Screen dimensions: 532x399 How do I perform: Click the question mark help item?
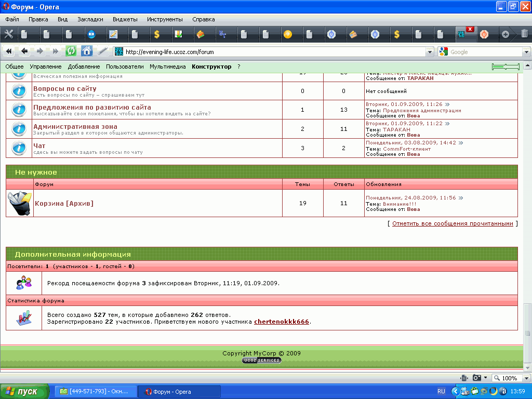coord(239,66)
